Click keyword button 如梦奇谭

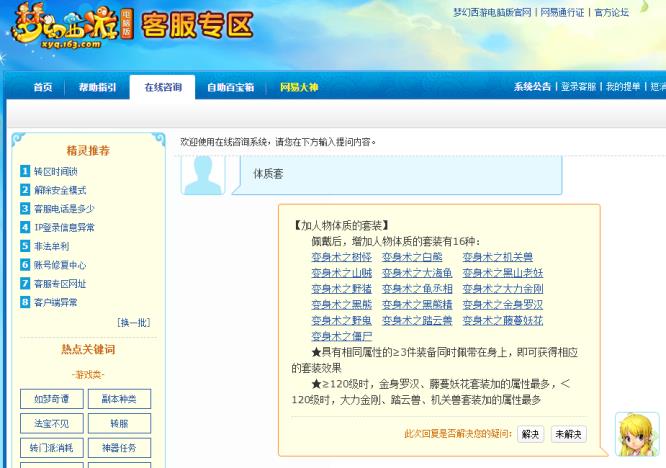click(x=51, y=399)
